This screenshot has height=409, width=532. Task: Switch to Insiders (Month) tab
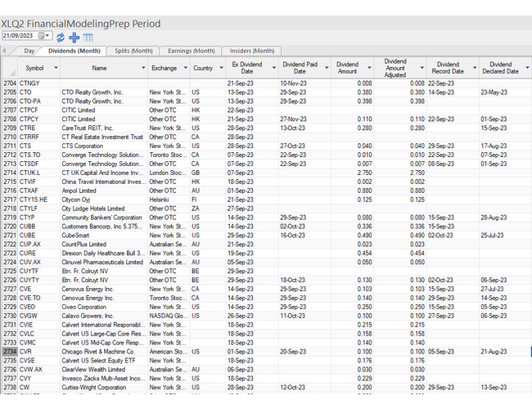252,51
